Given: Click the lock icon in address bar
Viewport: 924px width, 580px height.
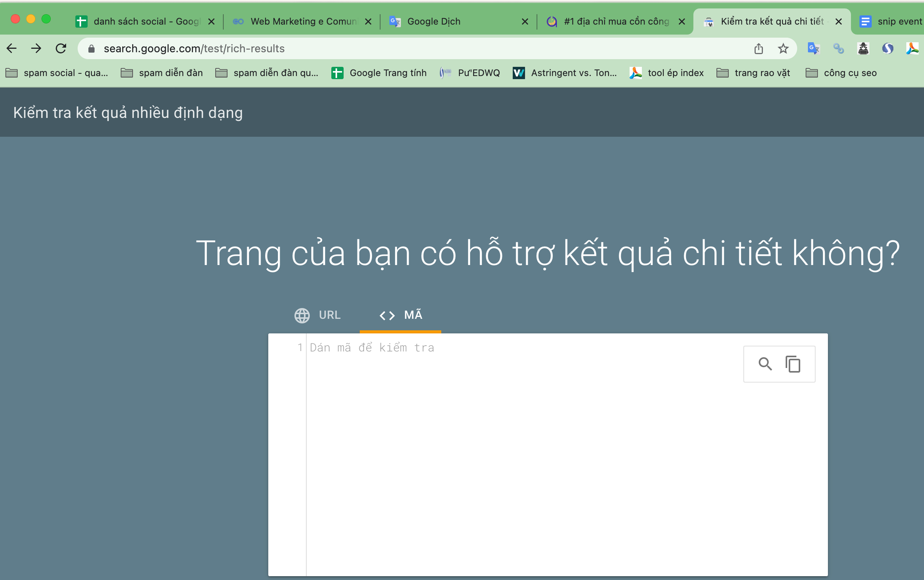Looking at the screenshot, I should click(91, 48).
